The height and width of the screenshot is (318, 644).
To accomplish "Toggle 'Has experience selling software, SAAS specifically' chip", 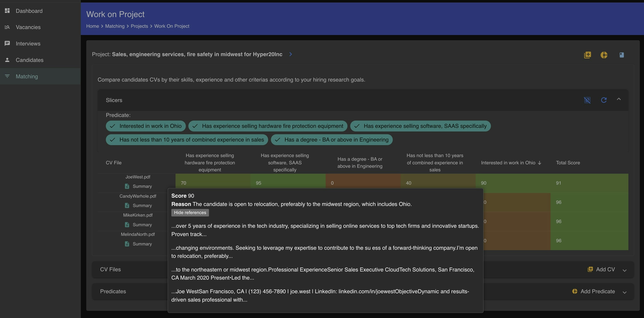I will [420, 126].
